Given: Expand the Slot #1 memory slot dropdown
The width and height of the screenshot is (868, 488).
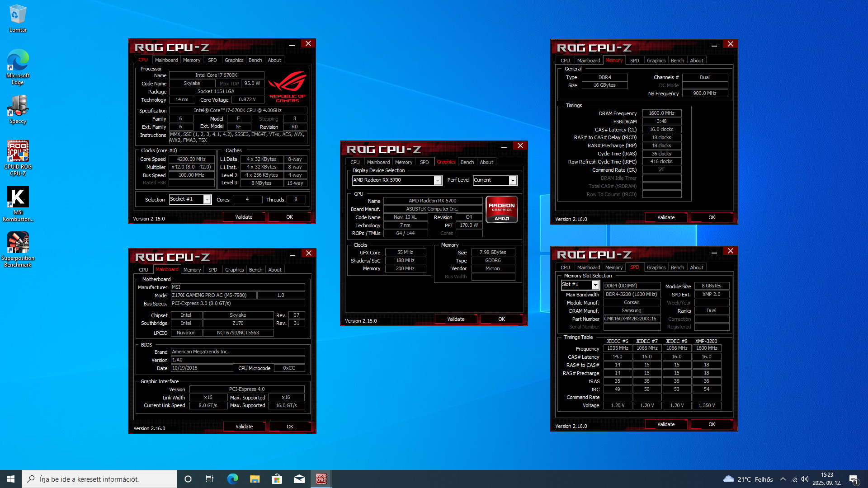Looking at the screenshot, I should (x=595, y=285).
